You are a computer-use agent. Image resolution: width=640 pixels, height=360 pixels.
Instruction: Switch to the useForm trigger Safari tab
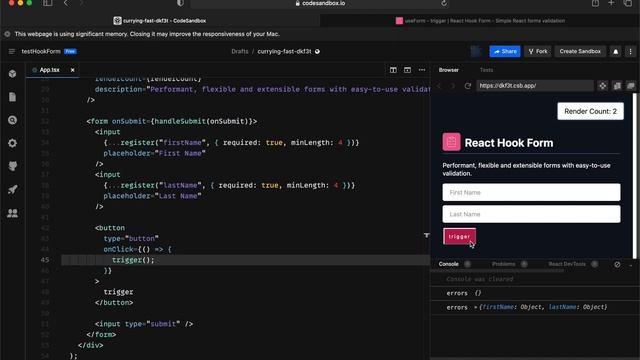(x=480, y=21)
